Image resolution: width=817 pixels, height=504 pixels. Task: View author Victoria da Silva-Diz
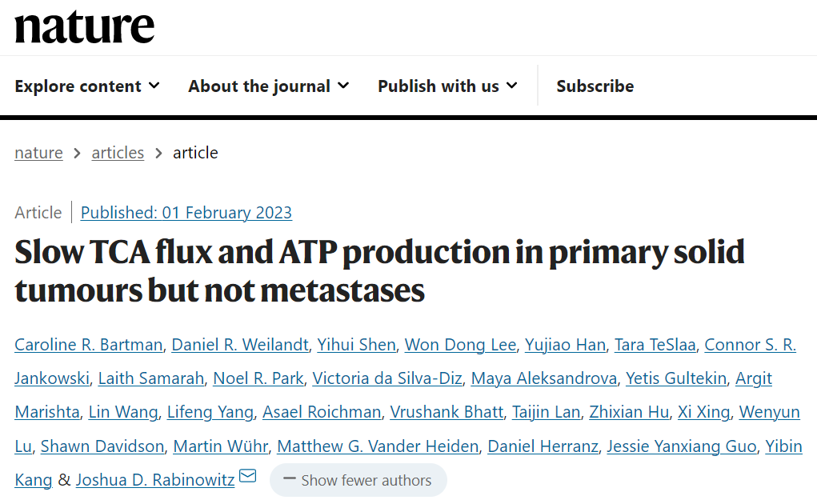387,378
